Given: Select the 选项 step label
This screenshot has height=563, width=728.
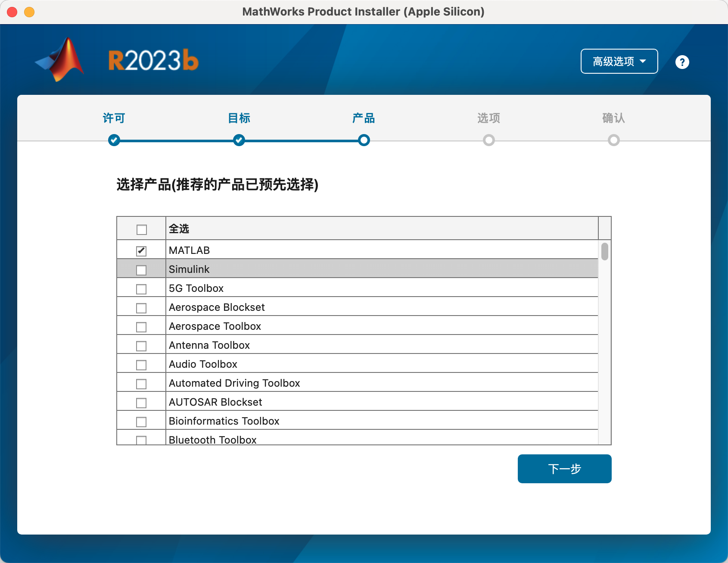Looking at the screenshot, I should [488, 118].
